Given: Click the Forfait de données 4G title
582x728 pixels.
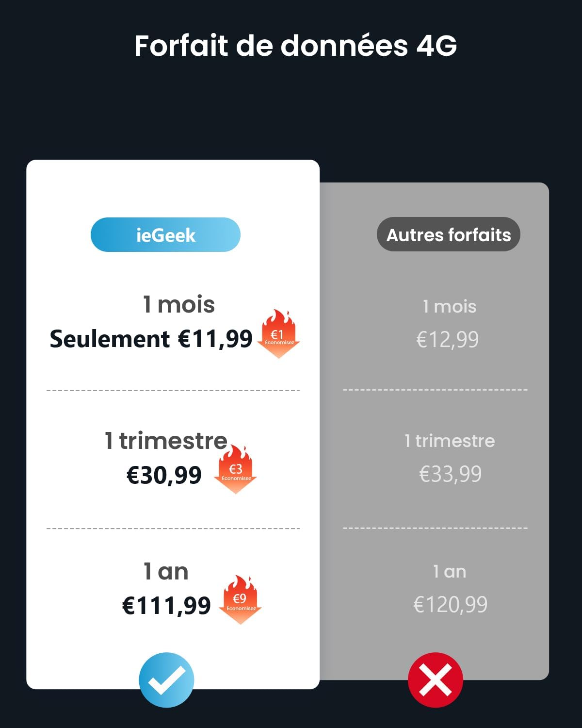Looking at the screenshot, I should (295, 46).
